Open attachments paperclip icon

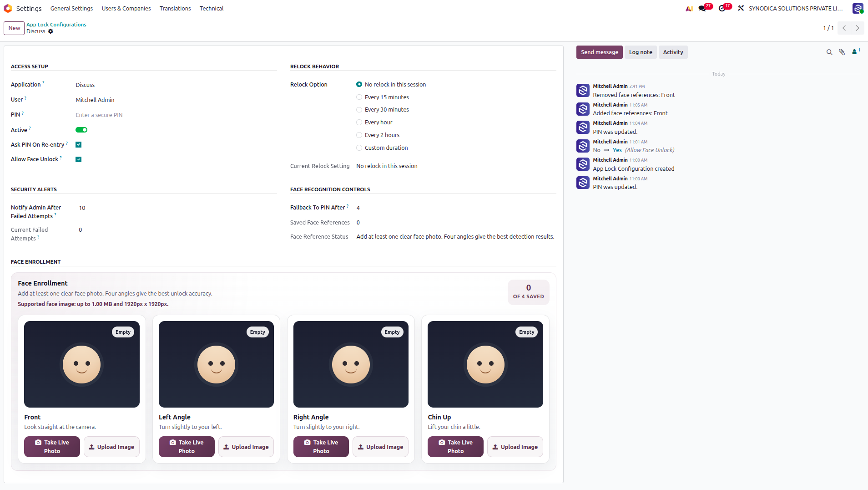point(842,52)
